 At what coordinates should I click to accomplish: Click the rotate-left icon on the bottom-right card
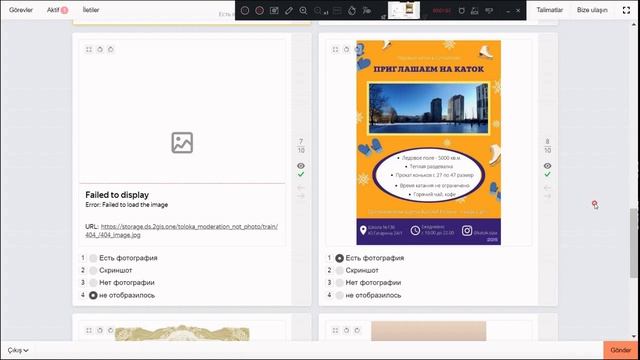coord(347,330)
